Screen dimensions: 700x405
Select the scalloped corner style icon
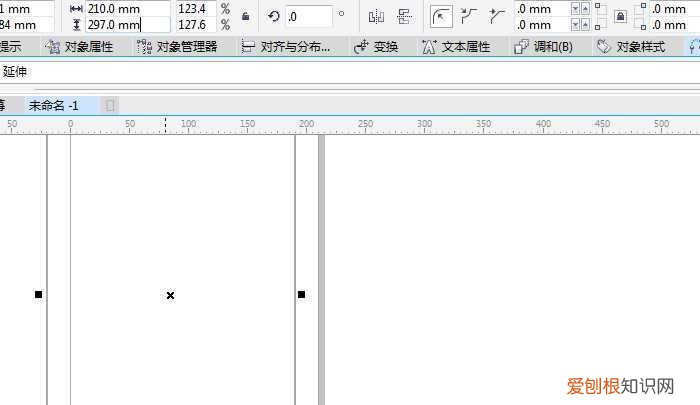(x=469, y=16)
